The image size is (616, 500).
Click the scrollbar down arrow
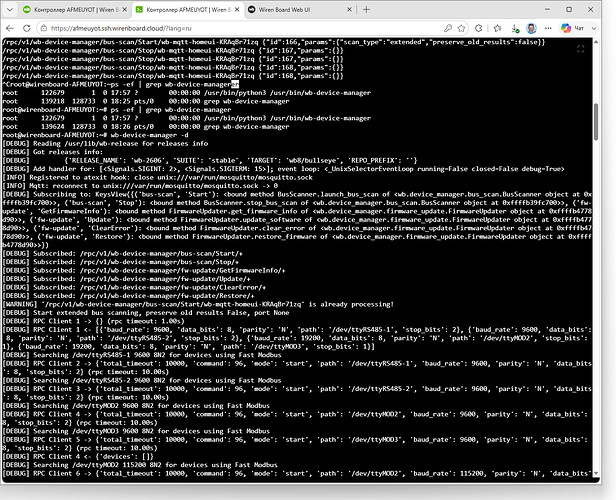point(596,474)
